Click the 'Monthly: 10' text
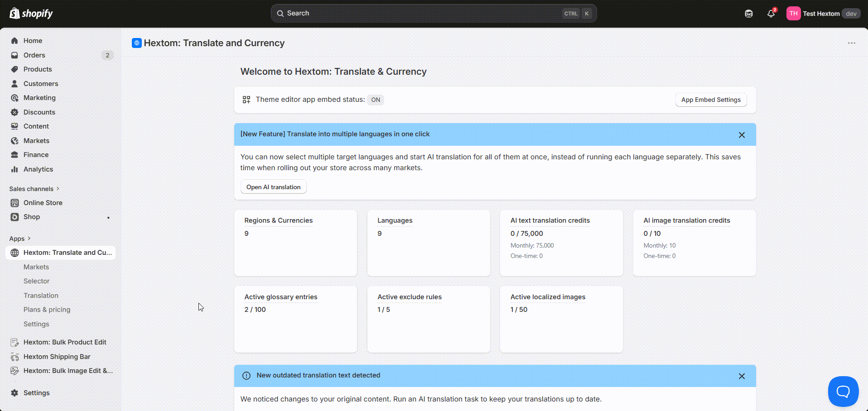Image resolution: width=868 pixels, height=411 pixels. tap(659, 245)
